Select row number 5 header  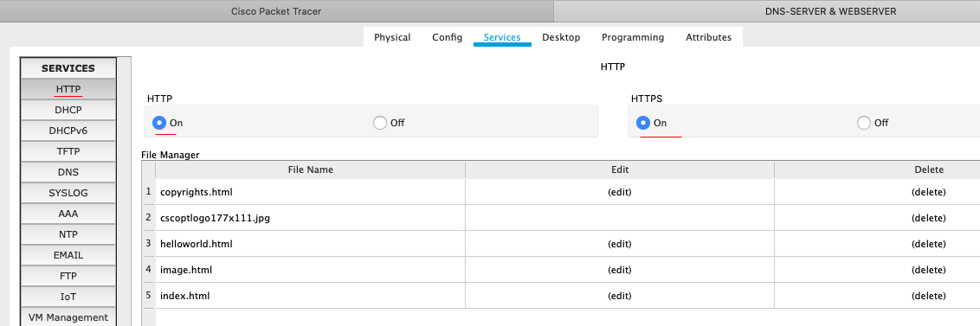[x=149, y=296]
